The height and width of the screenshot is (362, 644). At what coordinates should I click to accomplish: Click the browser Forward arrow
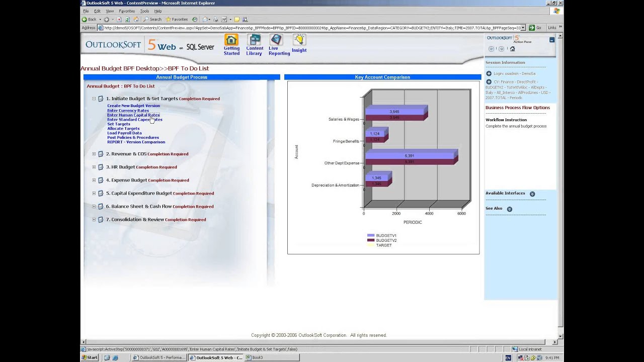(106, 20)
